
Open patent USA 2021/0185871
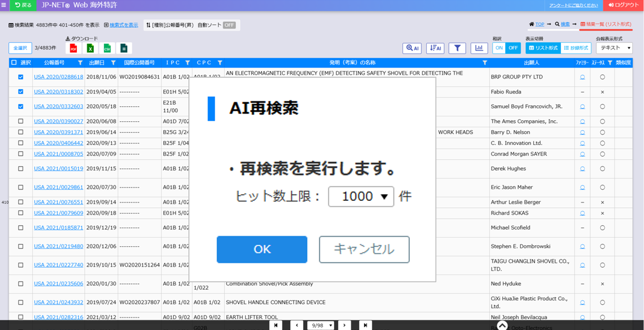coord(58,227)
